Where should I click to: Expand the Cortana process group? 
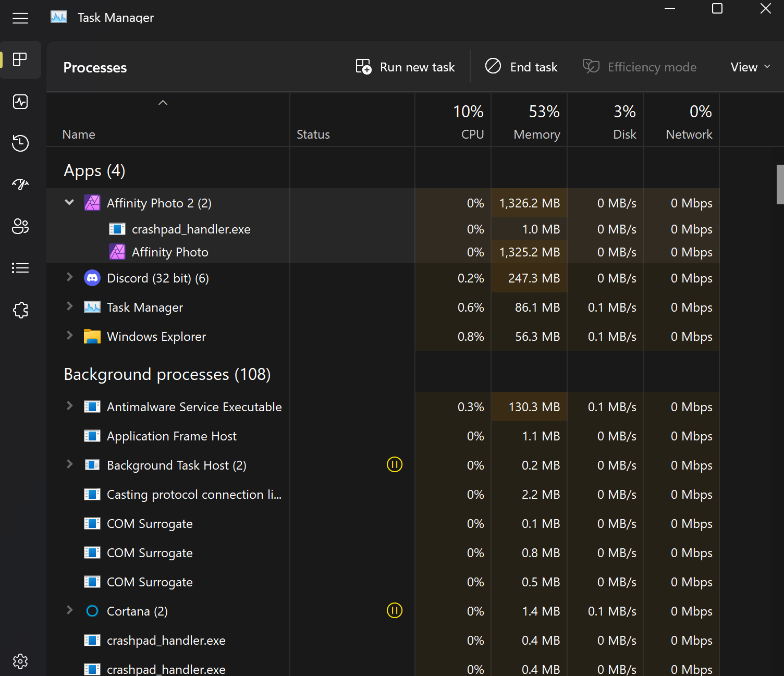pos(69,610)
